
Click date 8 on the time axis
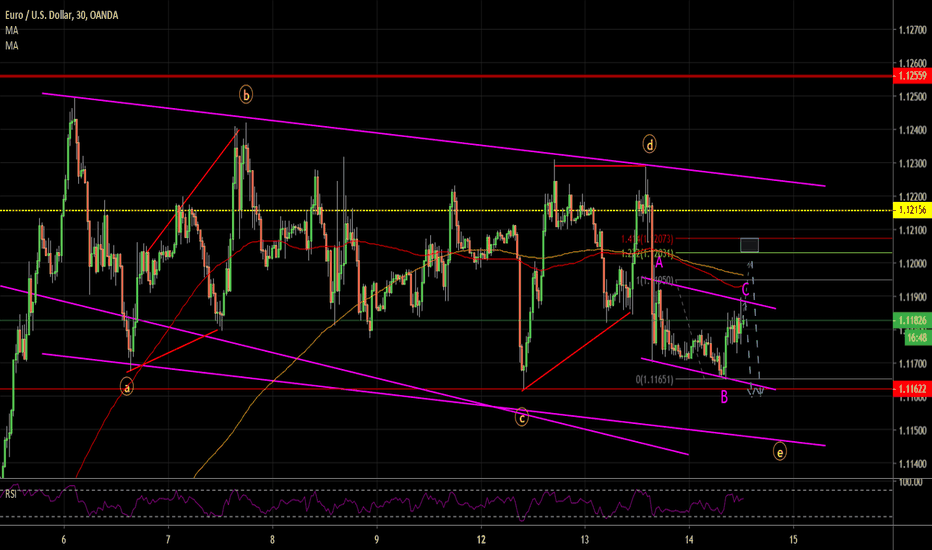click(272, 540)
